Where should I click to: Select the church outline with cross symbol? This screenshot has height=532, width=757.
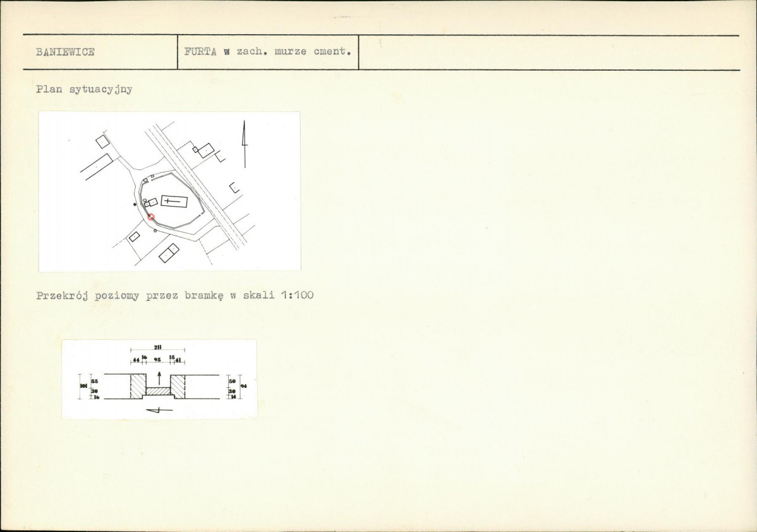pyautogui.click(x=174, y=202)
